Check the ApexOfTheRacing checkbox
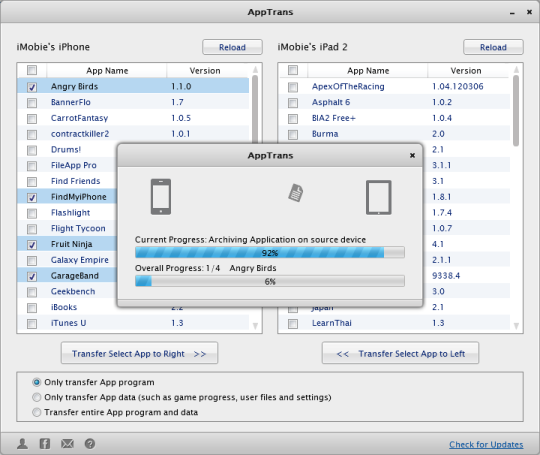 (293, 87)
